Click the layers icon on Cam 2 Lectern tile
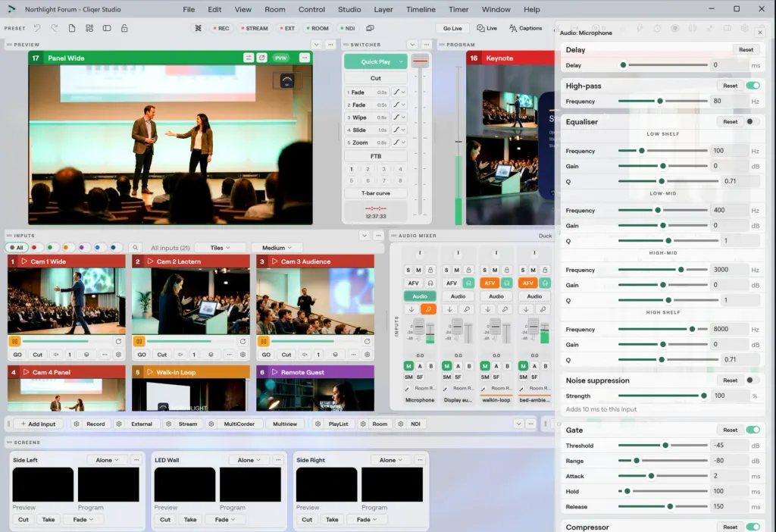 (211, 355)
